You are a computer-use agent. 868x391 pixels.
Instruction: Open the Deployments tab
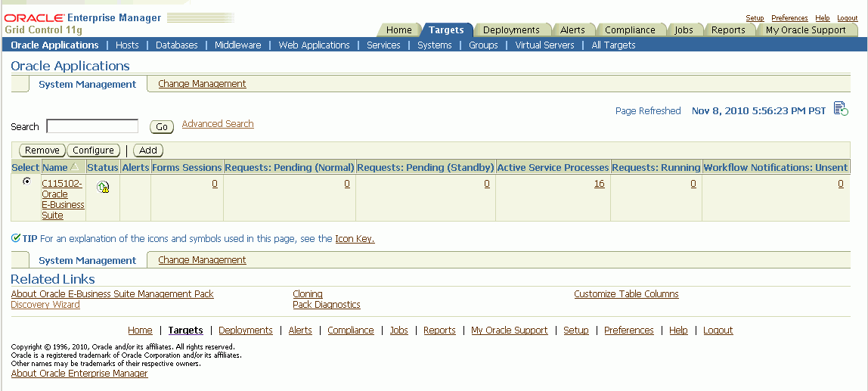[x=511, y=30]
